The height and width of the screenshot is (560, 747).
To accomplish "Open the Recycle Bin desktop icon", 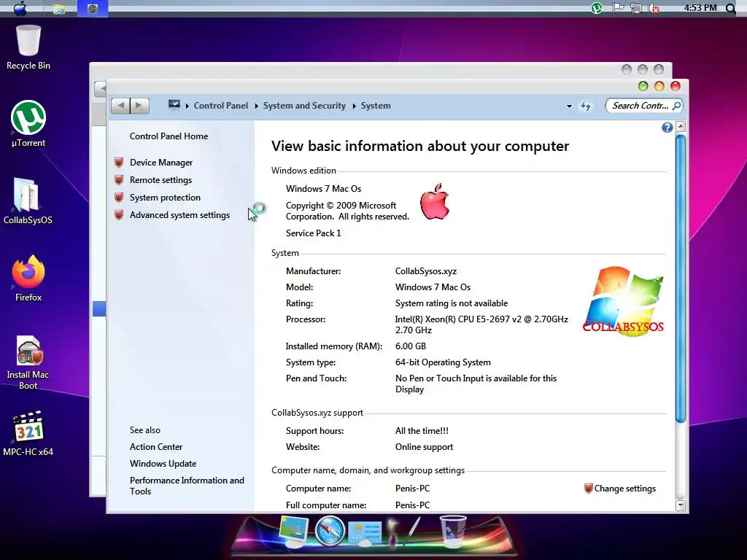I will tap(28, 47).
